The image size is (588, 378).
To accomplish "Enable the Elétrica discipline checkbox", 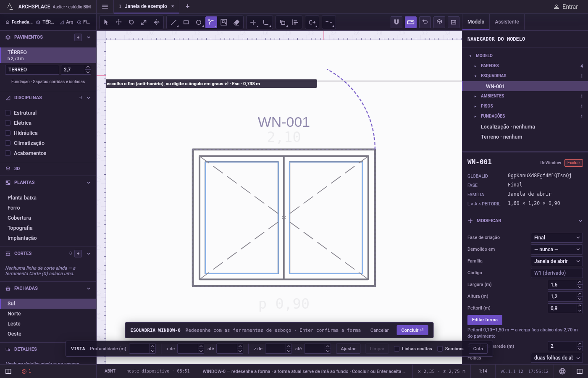I will [8, 123].
